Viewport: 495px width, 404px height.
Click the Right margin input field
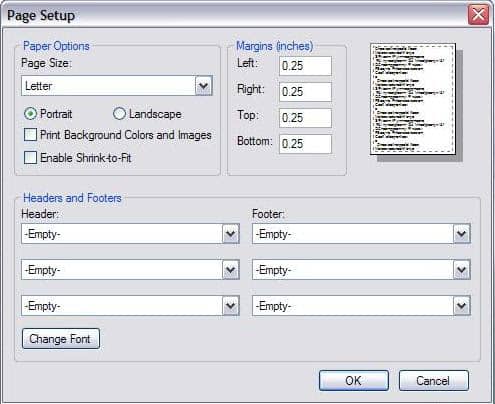pyautogui.click(x=305, y=92)
